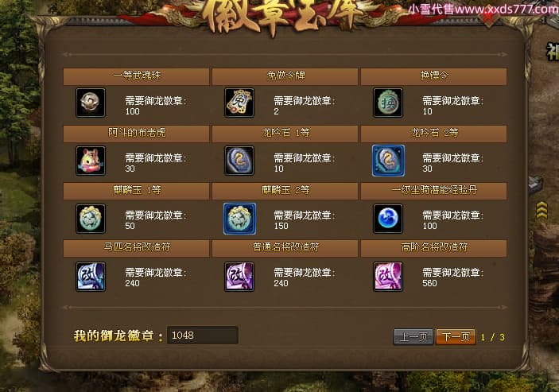Select the 麒麟玉 1等 jade icon
Screen dimensions: 559x392
point(91,219)
